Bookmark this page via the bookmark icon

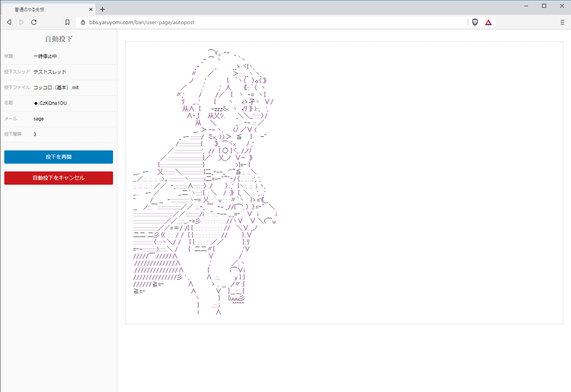tap(67, 22)
